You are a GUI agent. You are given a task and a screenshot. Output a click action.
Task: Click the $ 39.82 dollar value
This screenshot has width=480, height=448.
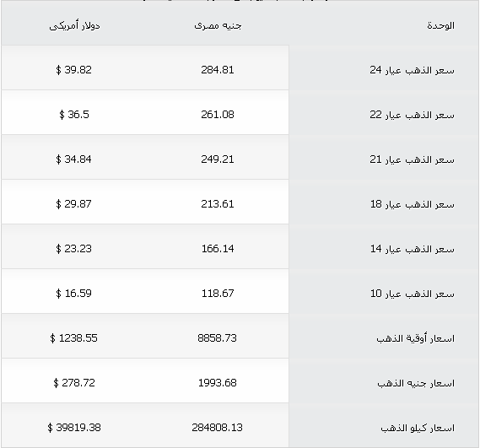point(73,70)
